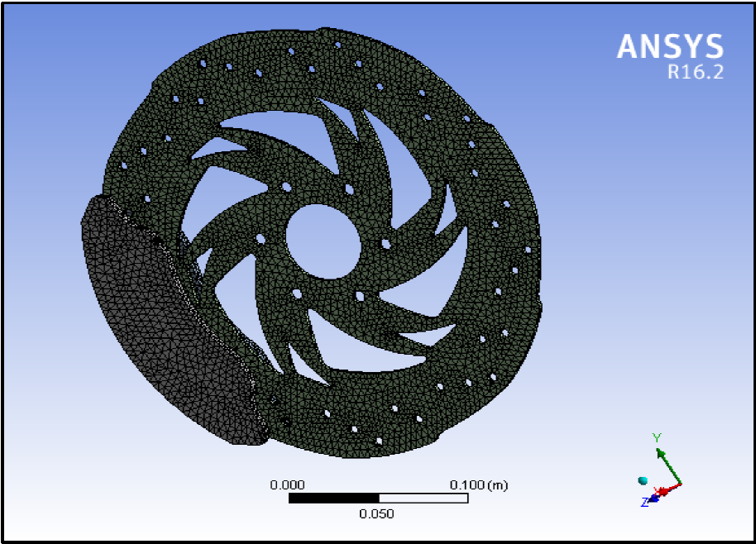
Task: Click the 0.050 scale midpoint label
Action: point(377,513)
